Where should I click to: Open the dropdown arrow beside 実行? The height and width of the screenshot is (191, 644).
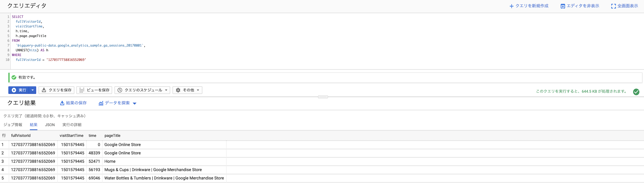point(32,90)
